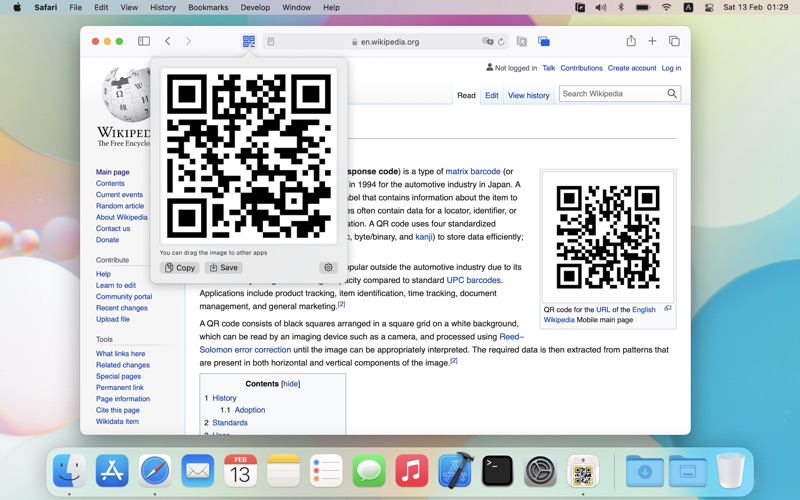Click the QR code extension toolbar icon
800x500 pixels.
click(x=248, y=41)
